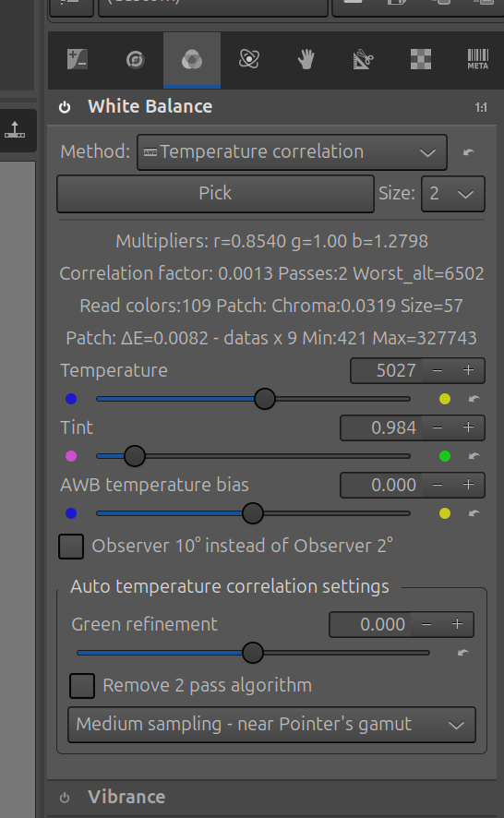Switch to the Advanced tab atom icon
504x818 pixels.
[249, 59]
